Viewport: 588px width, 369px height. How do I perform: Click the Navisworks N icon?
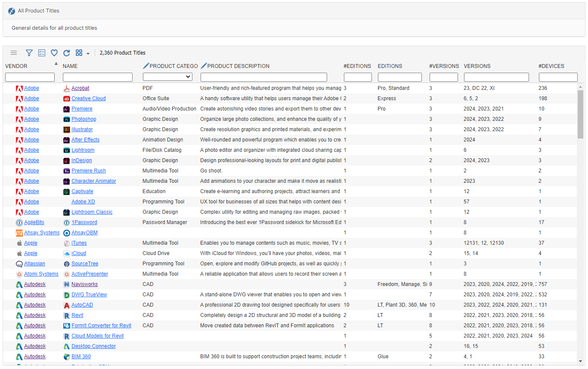67,285
